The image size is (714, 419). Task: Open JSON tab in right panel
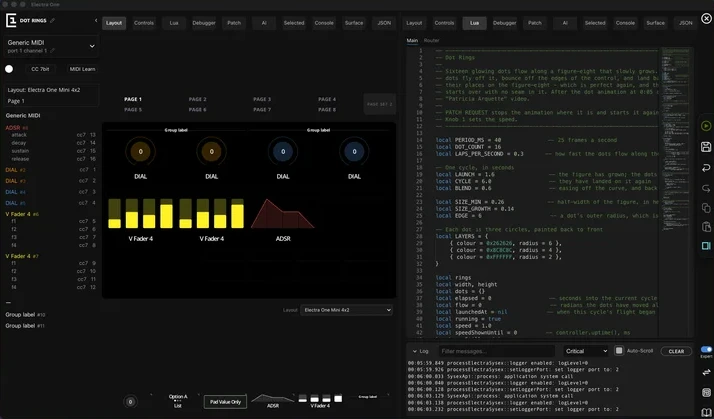pos(685,23)
